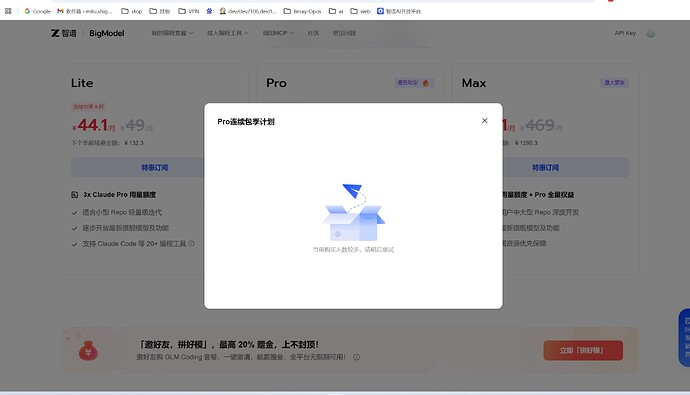Click the Lite price 44.1

point(93,125)
